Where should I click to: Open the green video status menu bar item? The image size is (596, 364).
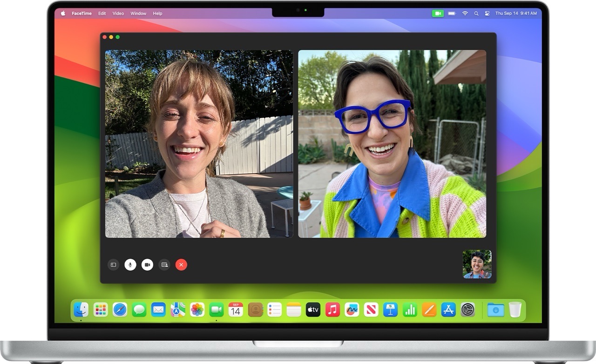click(x=438, y=13)
